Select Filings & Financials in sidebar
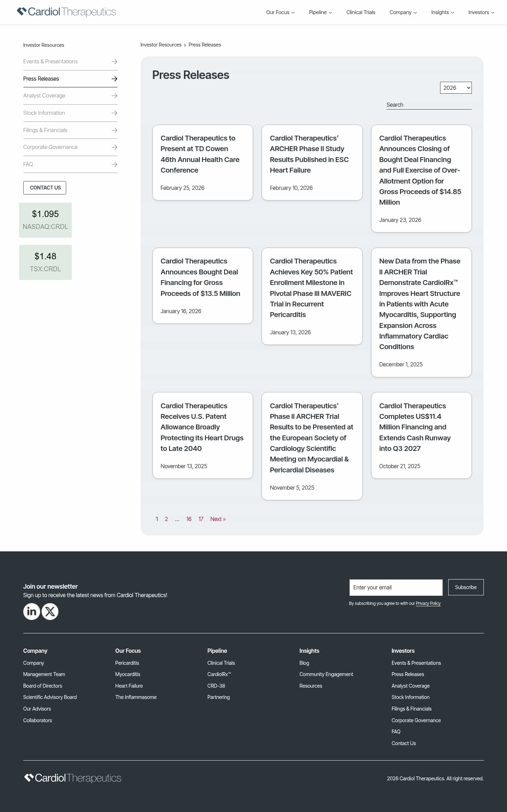507x812 pixels. pyautogui.click(x=45, y=130)
